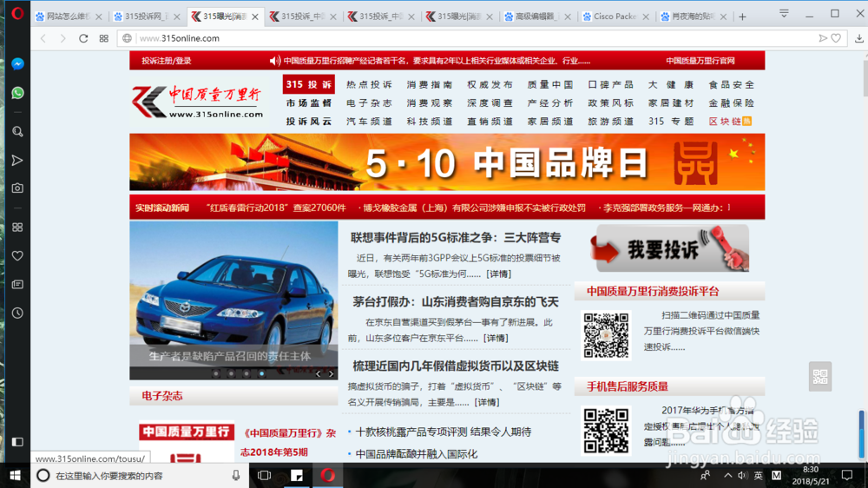The height and width of the screenshot is (488, 868).
Task: Click the speaker announcement icon
Action: (x=274, y=61)
